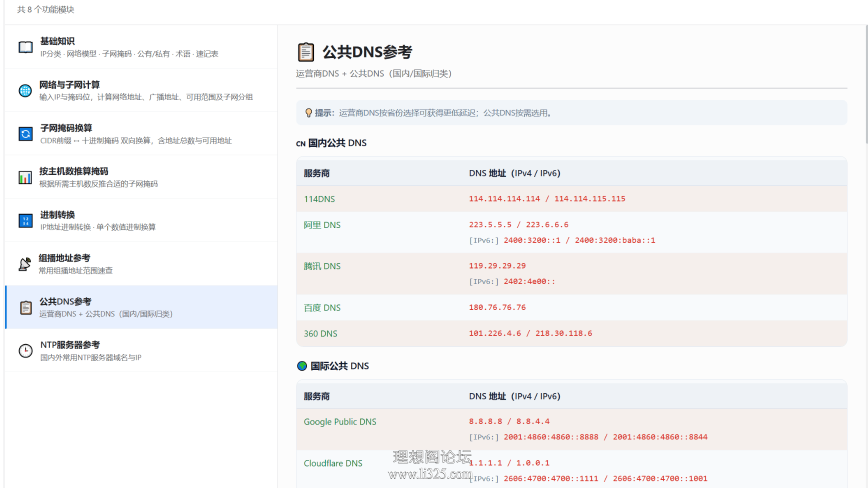This screenshot has height=488, width=868.
Task: Click the clipboard icon in sidebar 公共DNS参考
Action: 26,307
